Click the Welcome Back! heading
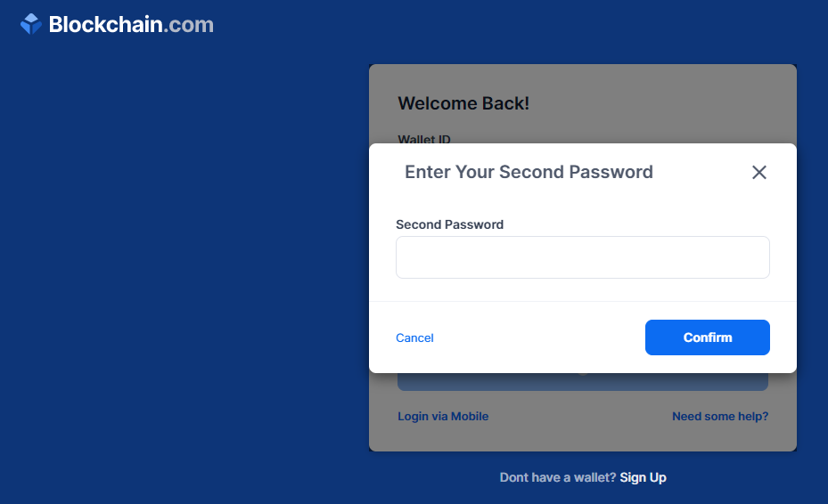 pyautogui.click(x=463, y=103)
